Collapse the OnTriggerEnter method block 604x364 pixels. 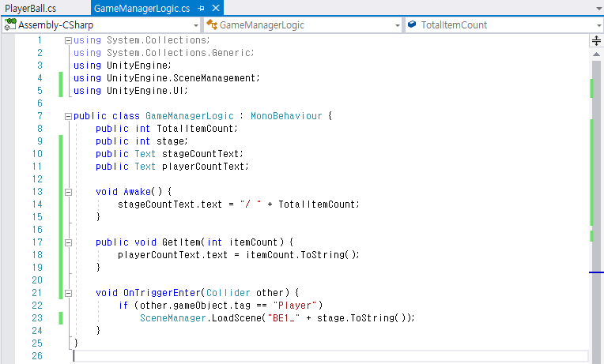68,293
